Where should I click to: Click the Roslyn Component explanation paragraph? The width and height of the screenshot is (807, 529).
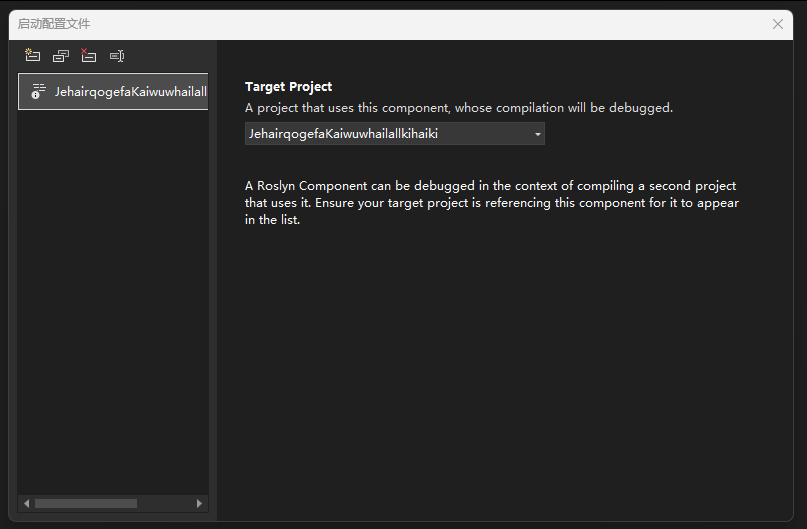point(492,203)
